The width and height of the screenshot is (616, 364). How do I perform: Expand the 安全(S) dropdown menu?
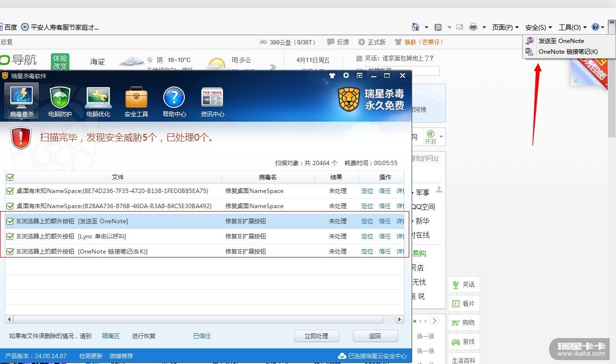point(538,27)
